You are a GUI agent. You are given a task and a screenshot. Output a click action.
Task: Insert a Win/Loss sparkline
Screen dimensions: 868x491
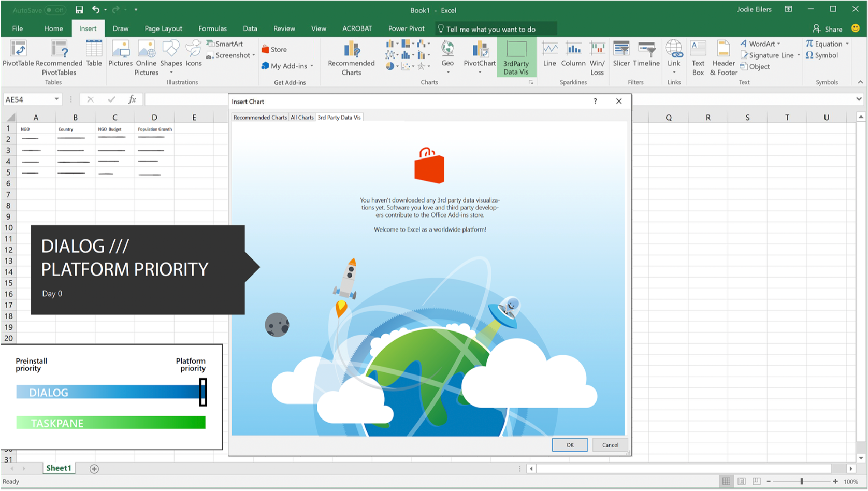tap(597, 58)
